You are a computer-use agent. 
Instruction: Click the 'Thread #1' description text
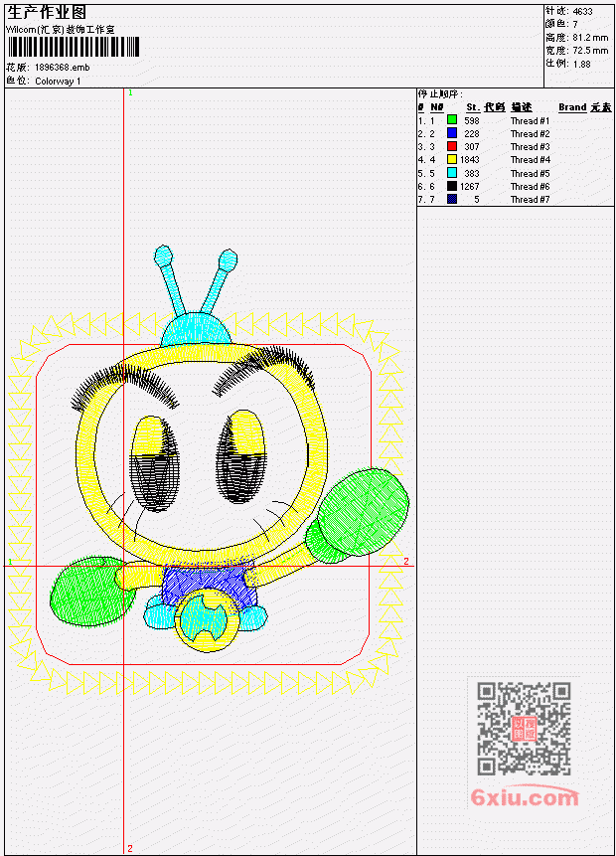530,120
